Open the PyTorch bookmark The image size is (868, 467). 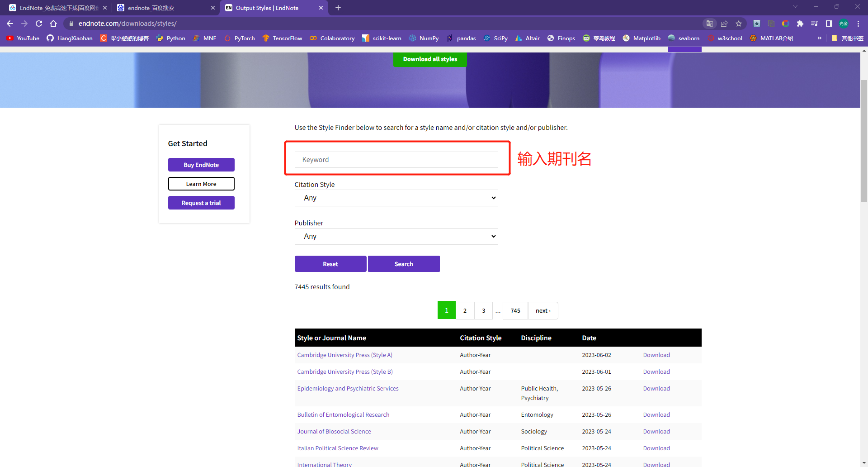(x=240, y=38)
